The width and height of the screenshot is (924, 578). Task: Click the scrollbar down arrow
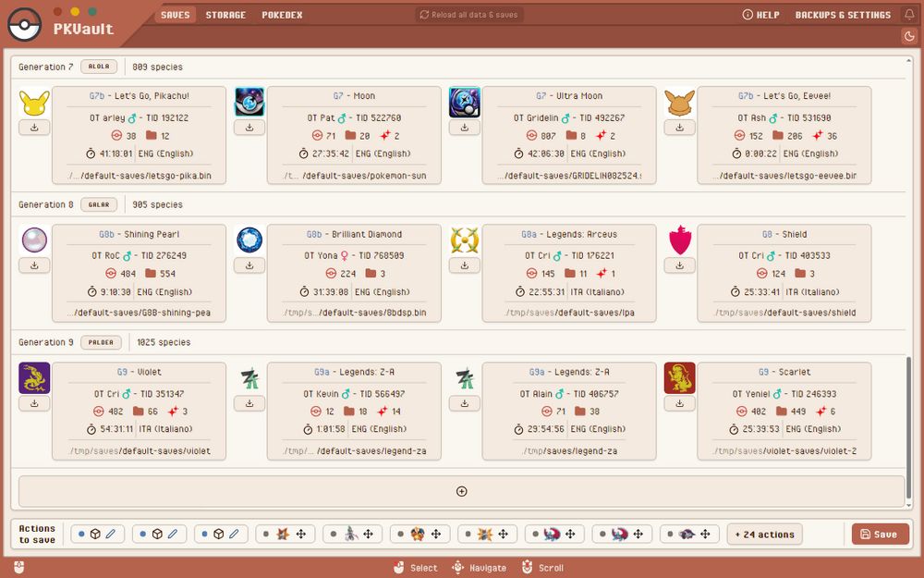coord(908,506)
